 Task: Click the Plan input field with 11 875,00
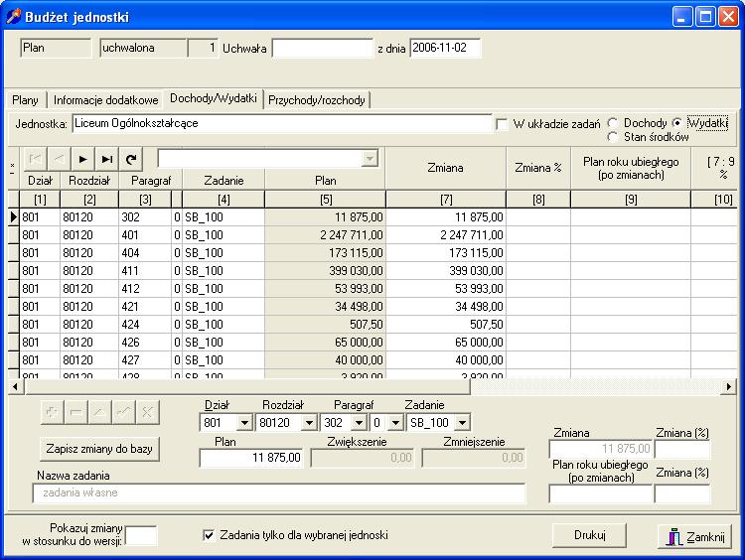click(251, 458)
